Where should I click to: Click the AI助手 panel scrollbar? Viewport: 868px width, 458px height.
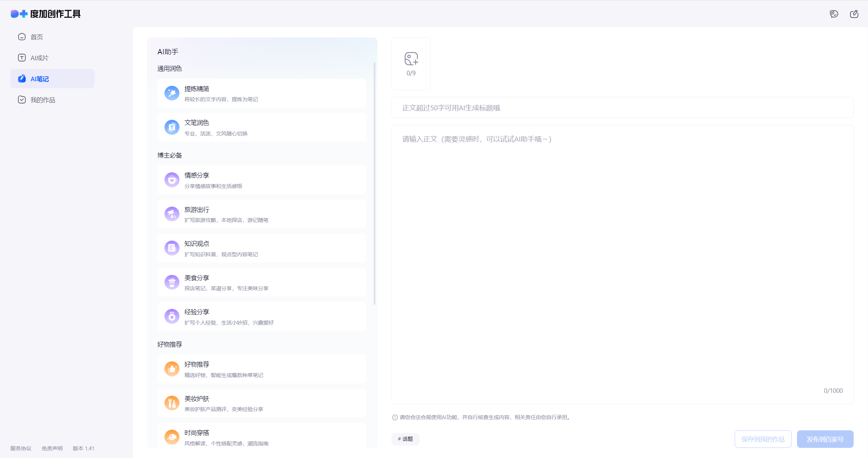tap(374, 182)
